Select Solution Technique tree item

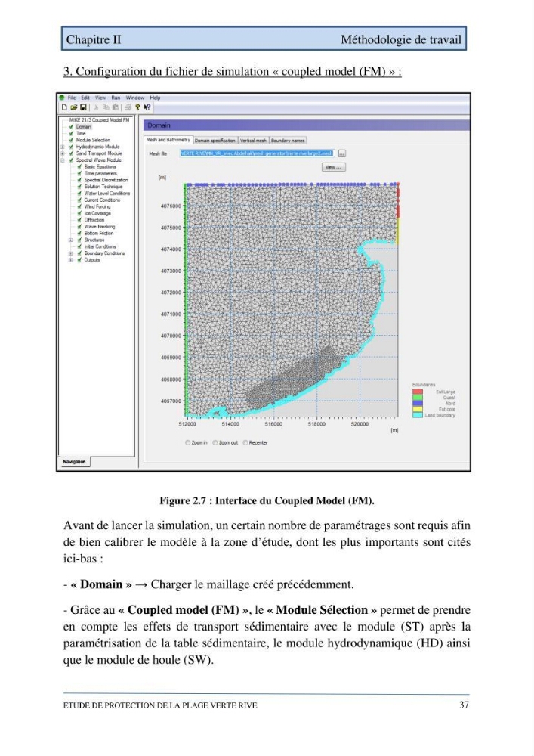(103, 187)
